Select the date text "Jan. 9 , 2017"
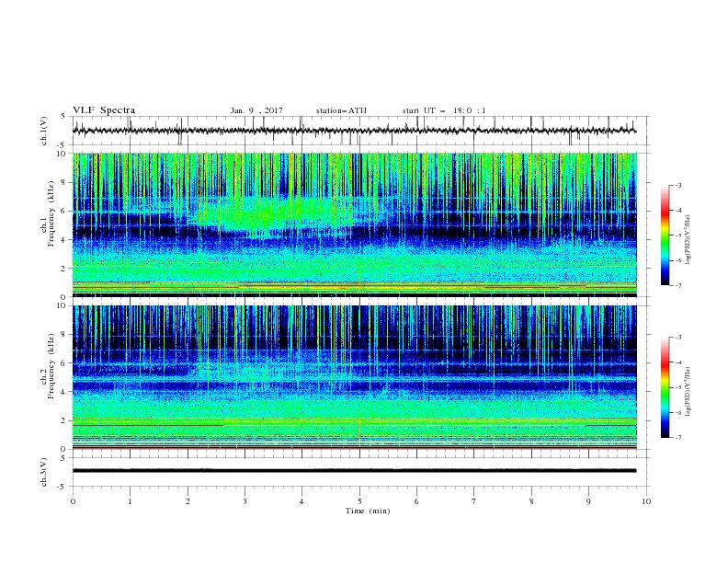The height and width of the screenshot is (563, 728). click(x=256, y=110)
